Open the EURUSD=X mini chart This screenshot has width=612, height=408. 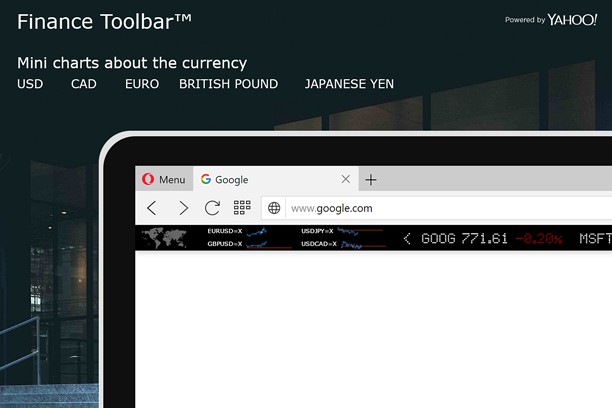[256, 232]
